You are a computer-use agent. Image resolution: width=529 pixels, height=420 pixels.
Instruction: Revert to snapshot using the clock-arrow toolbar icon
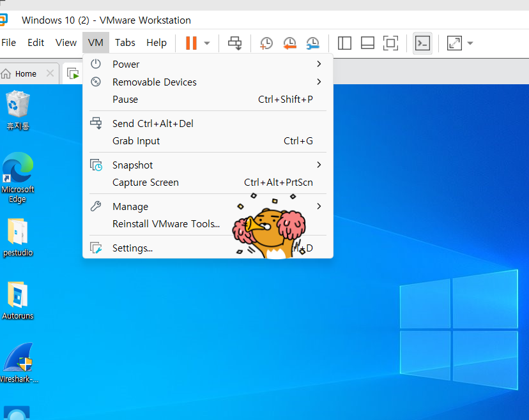[x=289, y=43]
